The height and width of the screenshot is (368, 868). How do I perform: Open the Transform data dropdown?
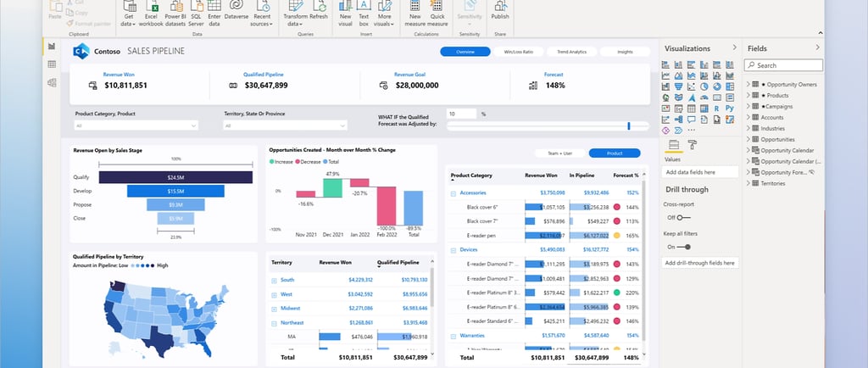click(x=295, y=14)
